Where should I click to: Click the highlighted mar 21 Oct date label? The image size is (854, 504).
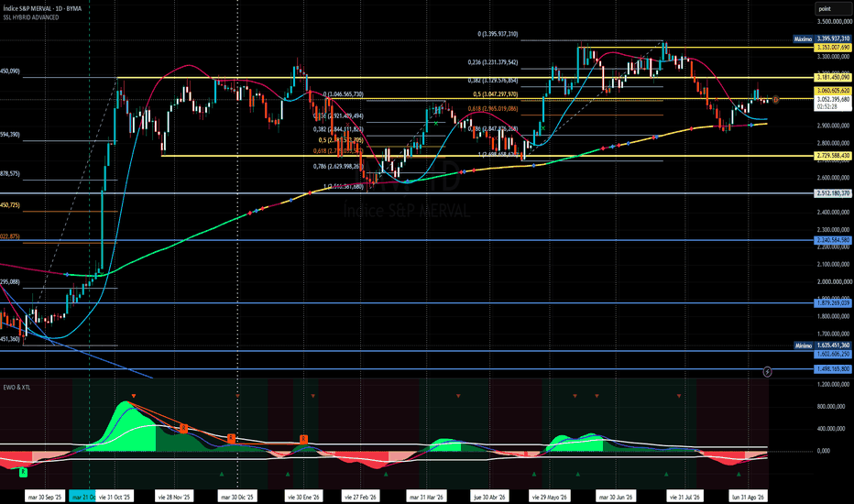[82, 497]
